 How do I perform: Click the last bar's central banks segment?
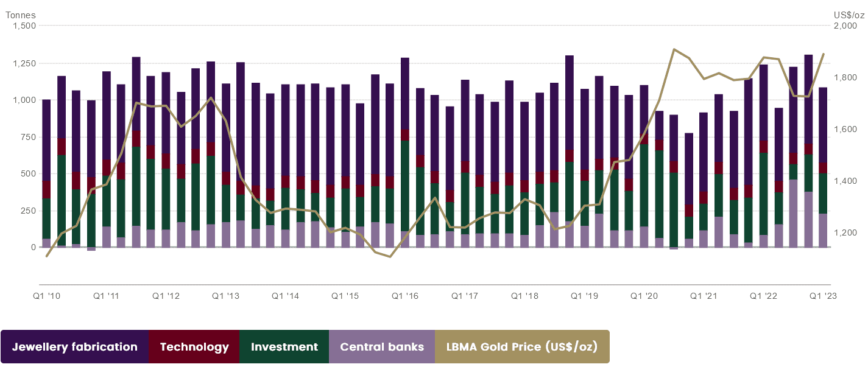tap(824, 230)
